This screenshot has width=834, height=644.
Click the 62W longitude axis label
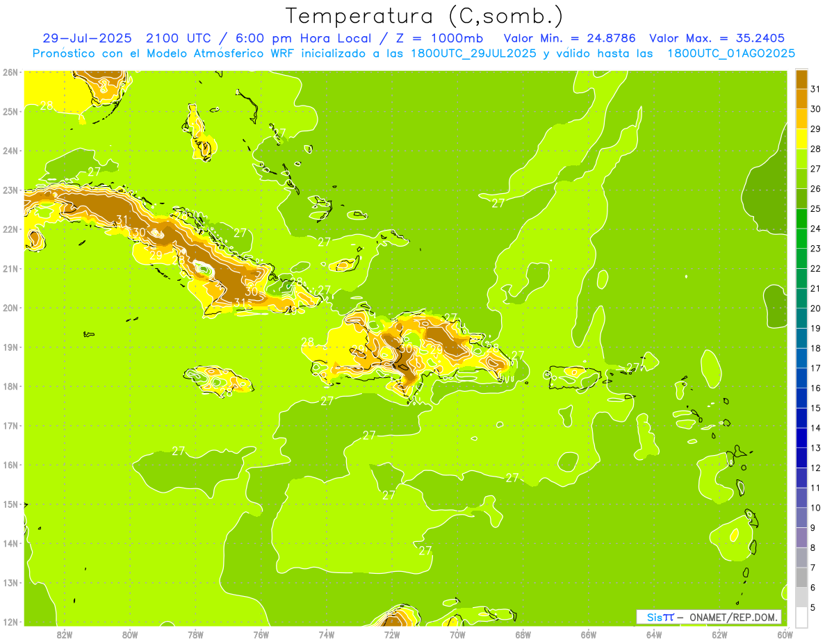click(x=719, y=634)
